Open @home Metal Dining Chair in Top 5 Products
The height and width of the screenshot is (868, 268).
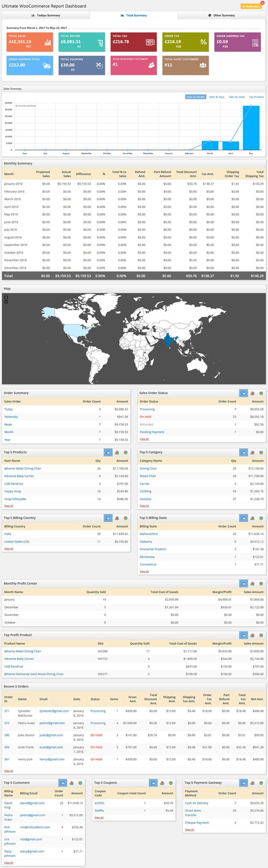[x=23, y=469]
